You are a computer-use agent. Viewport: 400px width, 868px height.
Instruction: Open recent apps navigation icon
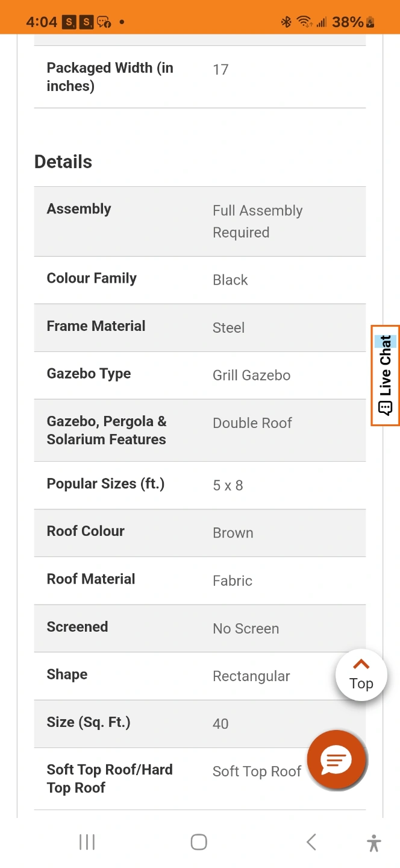pos(87,842)
